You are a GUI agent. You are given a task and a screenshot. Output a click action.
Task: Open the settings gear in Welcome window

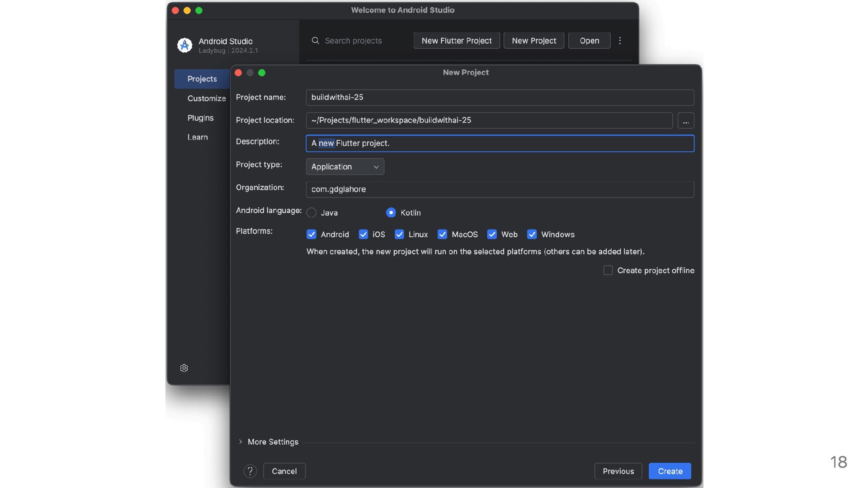click(184, 368)
